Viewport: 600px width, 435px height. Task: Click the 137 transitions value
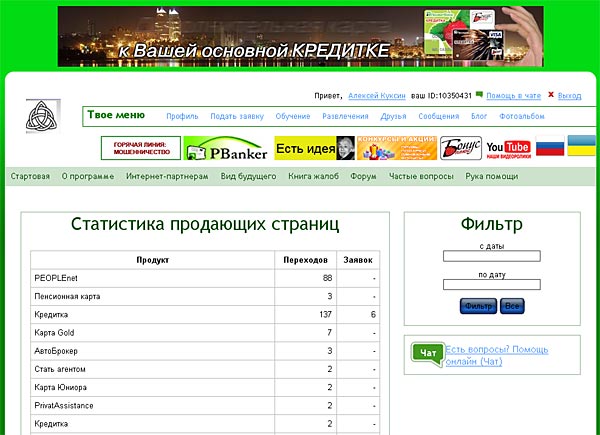325,314
